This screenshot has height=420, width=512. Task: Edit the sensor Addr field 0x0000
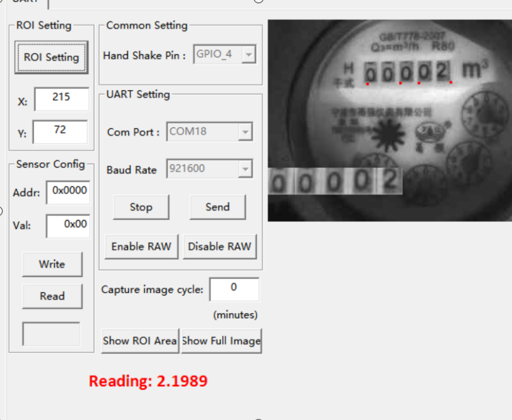(x=68, y=193)
